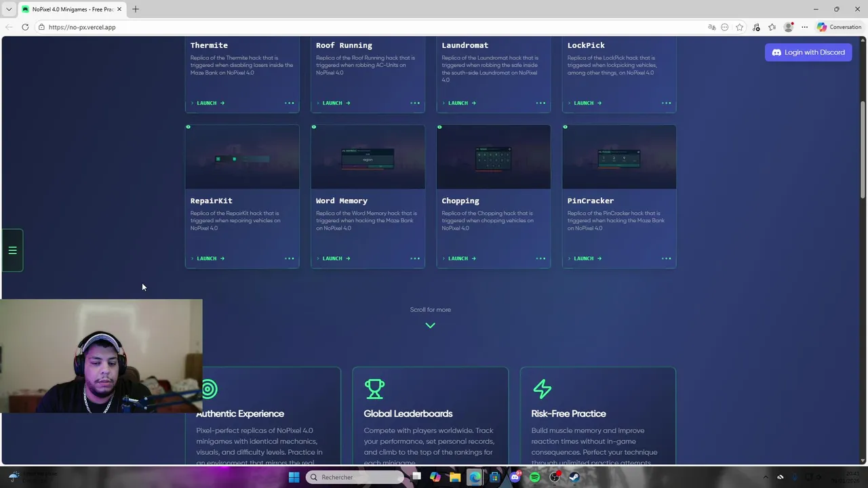Open the RepairKit preview thumbnail
Screen dimensions: 868x488
coord(242,157)
